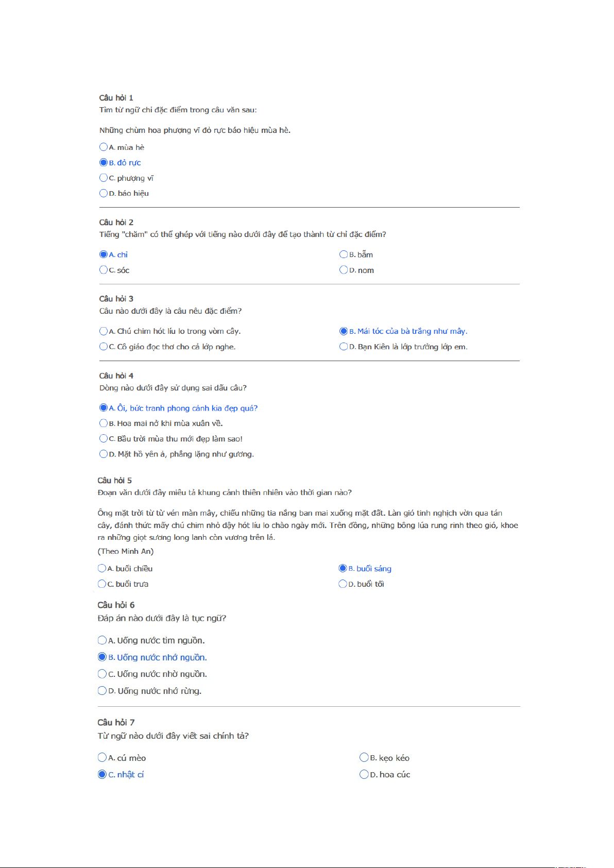The image size is (614, 868).
Task: Select 'D. Uống nước nhớ rừng' radio button
Action: coord(102,691)
